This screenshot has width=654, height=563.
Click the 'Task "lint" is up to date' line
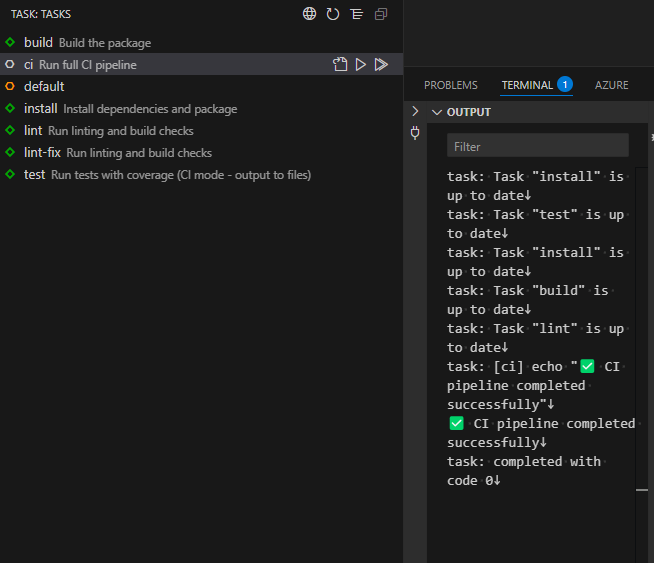536,338
